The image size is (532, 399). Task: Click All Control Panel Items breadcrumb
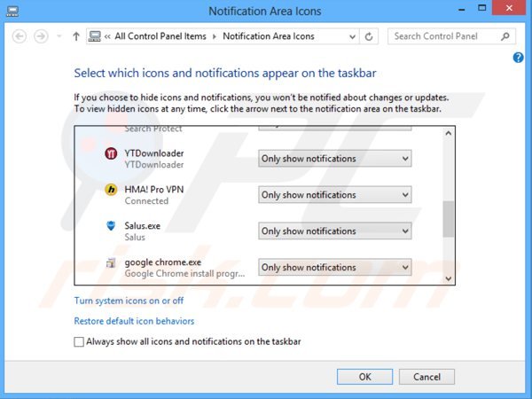[x=160, y=36]
